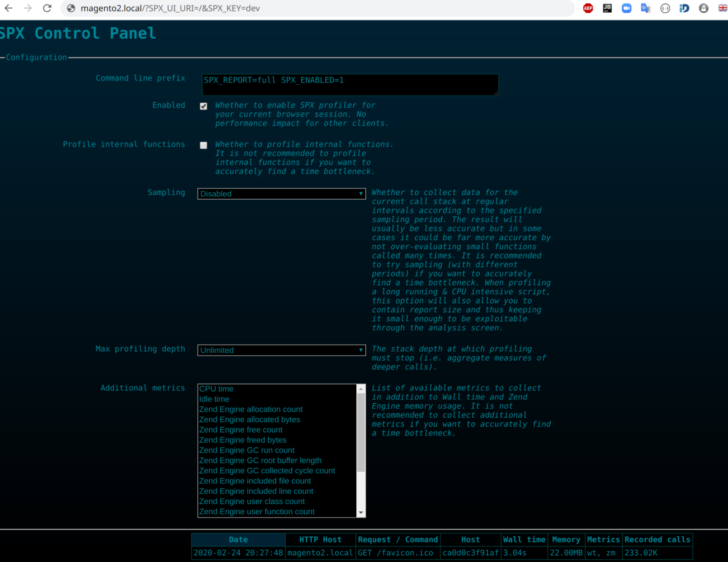Click the site info globe icon
The height and width of the screenshot is (562, 728).
[71, 8]
